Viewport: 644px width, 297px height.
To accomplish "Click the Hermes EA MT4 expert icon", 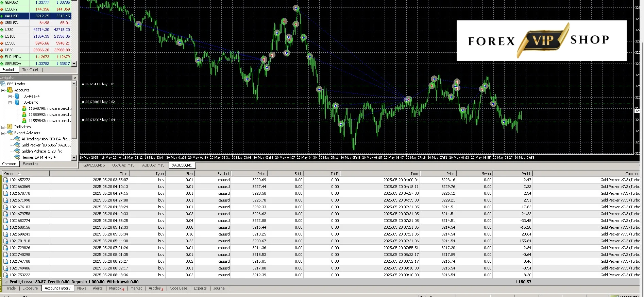I will [x=17, y=157].
